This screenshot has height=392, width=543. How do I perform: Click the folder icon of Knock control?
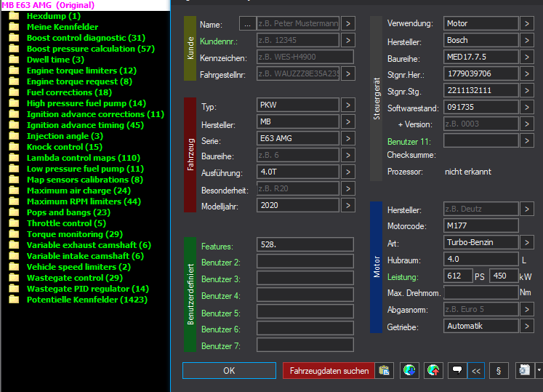14,147
